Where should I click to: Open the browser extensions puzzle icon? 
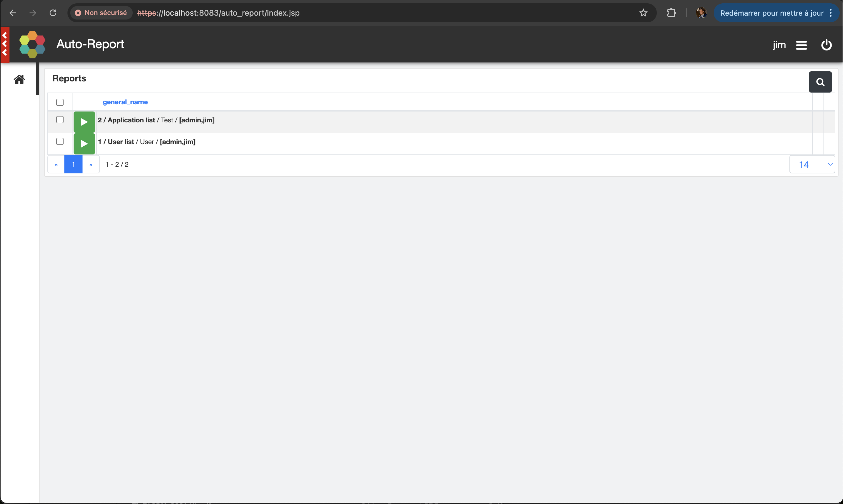(671, 13)
